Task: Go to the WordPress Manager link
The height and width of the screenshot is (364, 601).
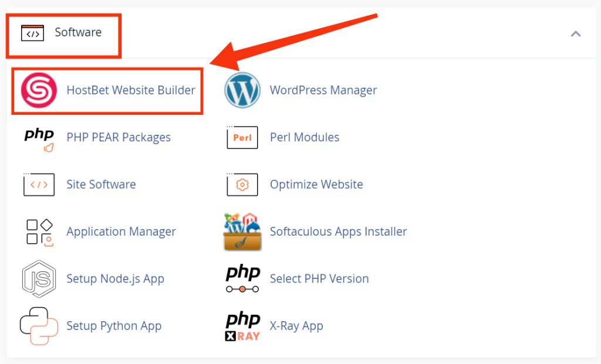Action: tap(323, 90)
